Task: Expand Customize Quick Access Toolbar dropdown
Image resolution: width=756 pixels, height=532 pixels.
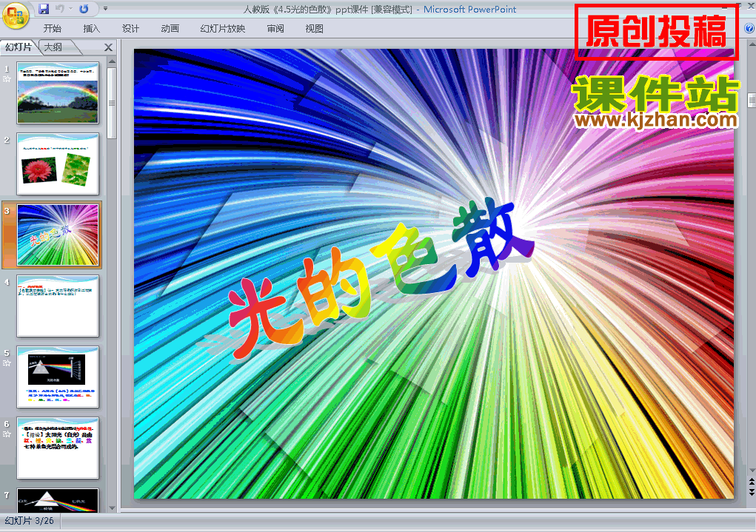Action: pyautogui.click(x=105, y=9)
